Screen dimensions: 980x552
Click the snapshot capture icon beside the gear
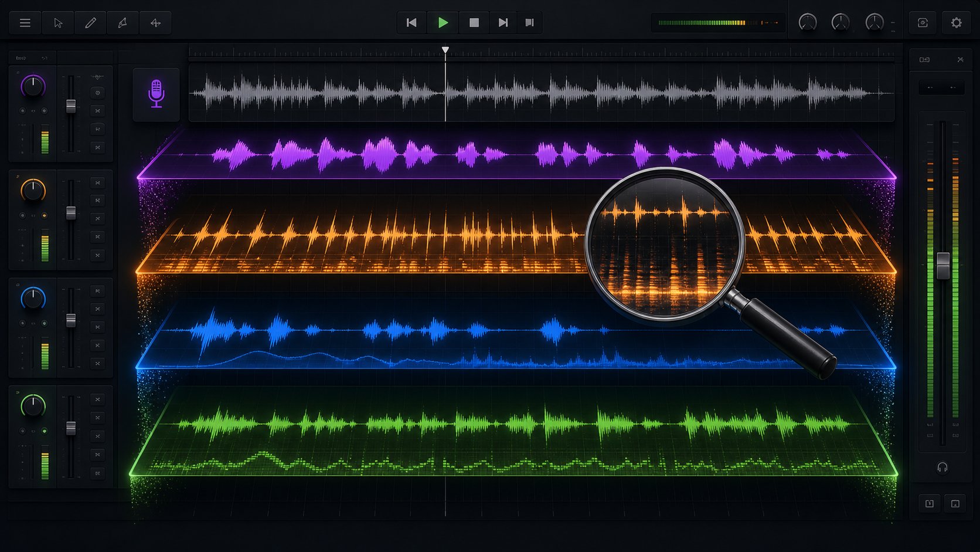point(923,23)
